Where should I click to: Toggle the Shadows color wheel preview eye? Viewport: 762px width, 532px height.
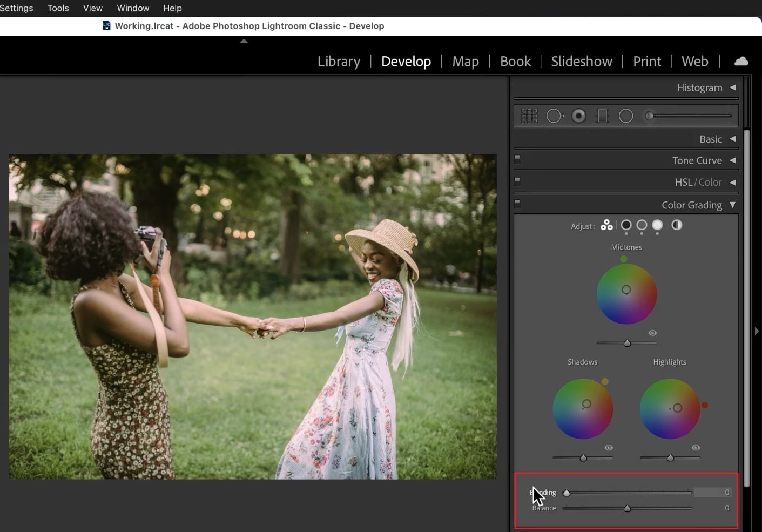tap(609, 447)
